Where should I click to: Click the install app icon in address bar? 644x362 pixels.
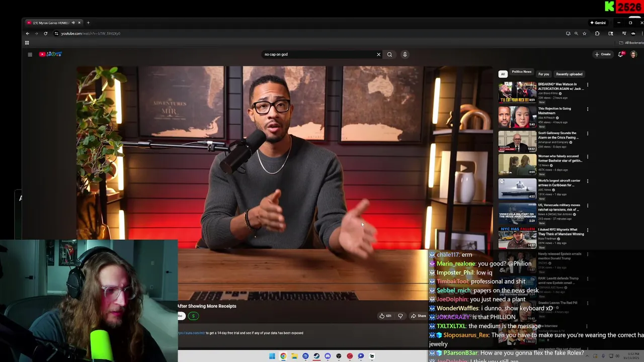pyautogui.click(x=568, y=33)
